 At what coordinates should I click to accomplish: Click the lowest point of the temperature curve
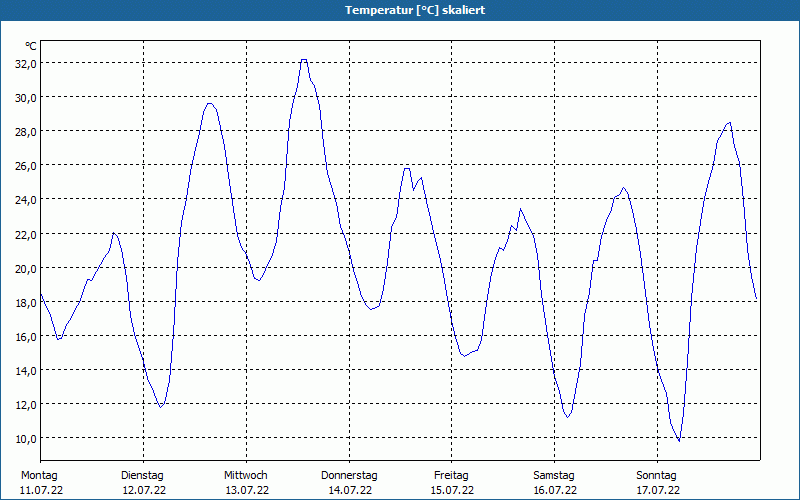click(x=679, y=440)
